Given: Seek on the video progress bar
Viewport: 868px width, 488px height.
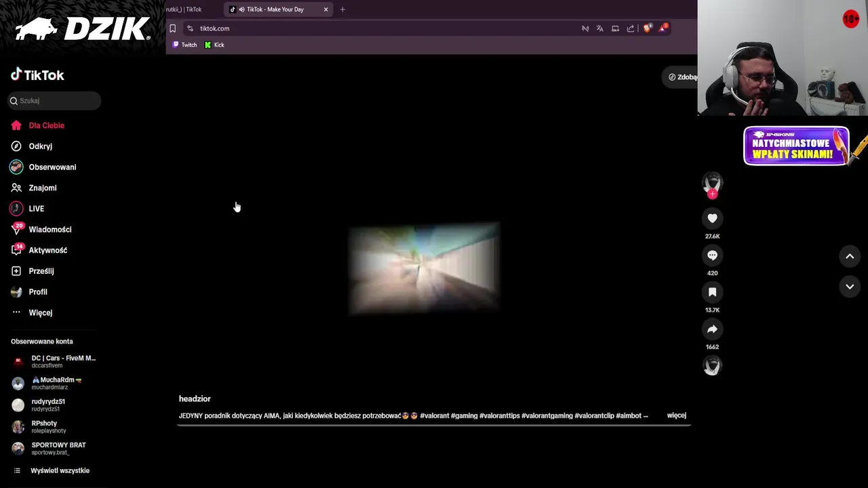Looking at the screenshot, I should (434, 425).
